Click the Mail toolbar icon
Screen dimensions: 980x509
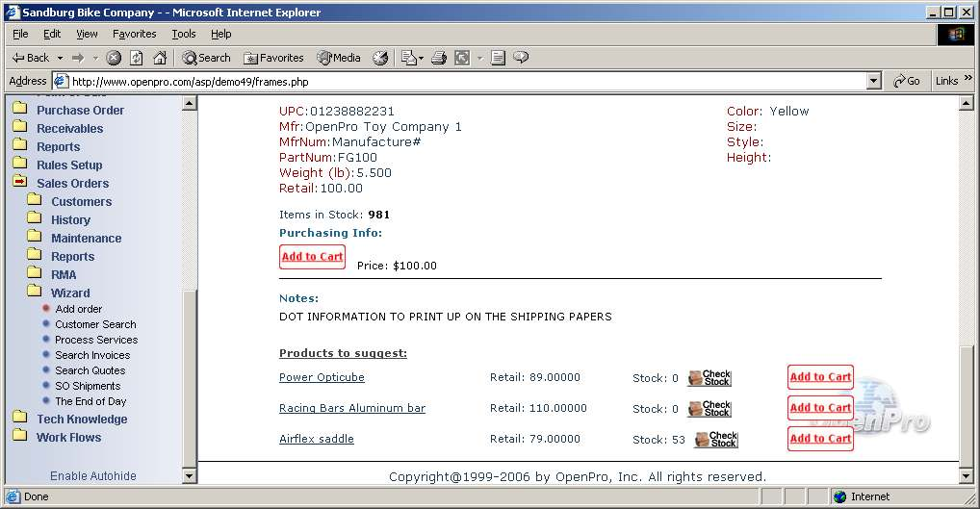click(x=408, y=58)
